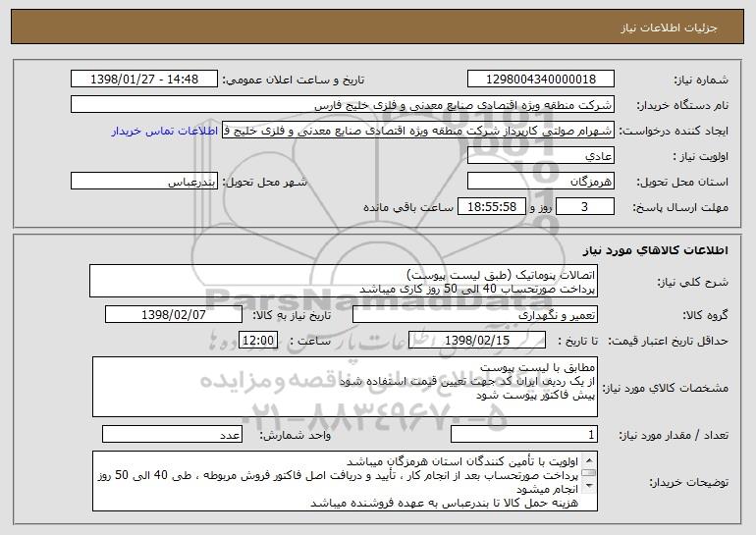
Task: Select the validity date field 1398/02/15
Action: (477, 341)
